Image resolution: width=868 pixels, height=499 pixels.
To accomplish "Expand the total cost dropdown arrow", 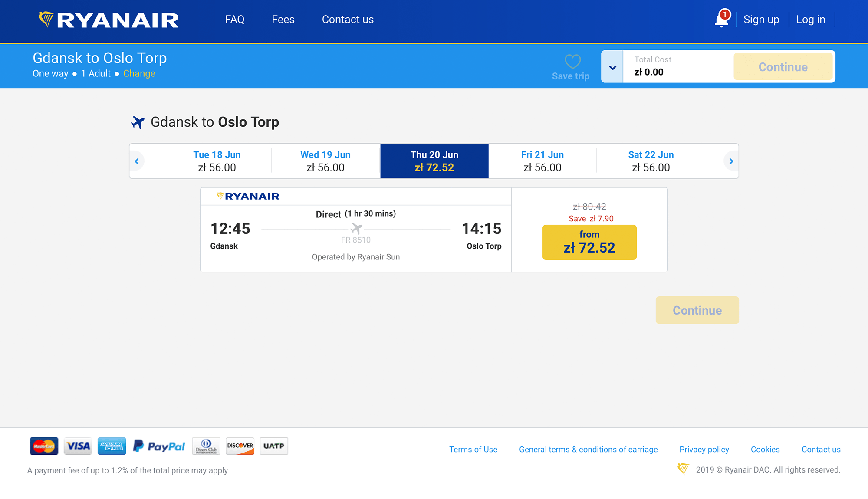I will [613, 66].
